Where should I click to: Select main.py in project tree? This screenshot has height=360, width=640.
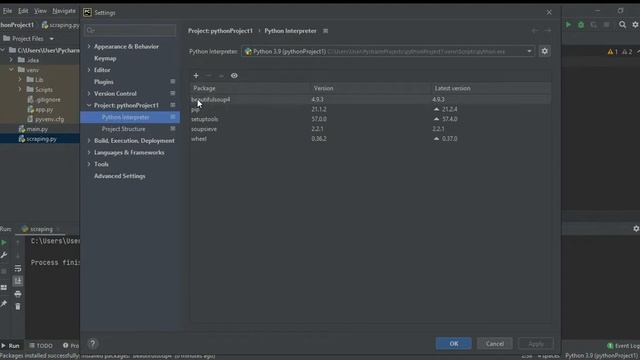point(33,129)
